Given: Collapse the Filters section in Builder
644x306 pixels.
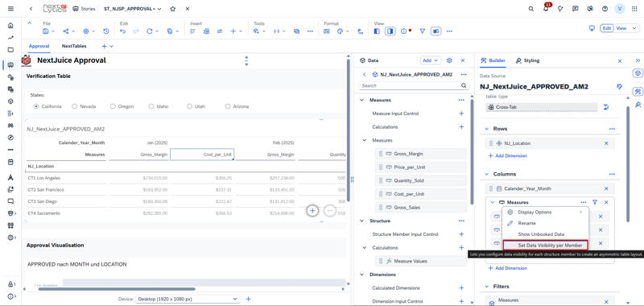Looking at the screenshot, I should (x=486, y=287).
